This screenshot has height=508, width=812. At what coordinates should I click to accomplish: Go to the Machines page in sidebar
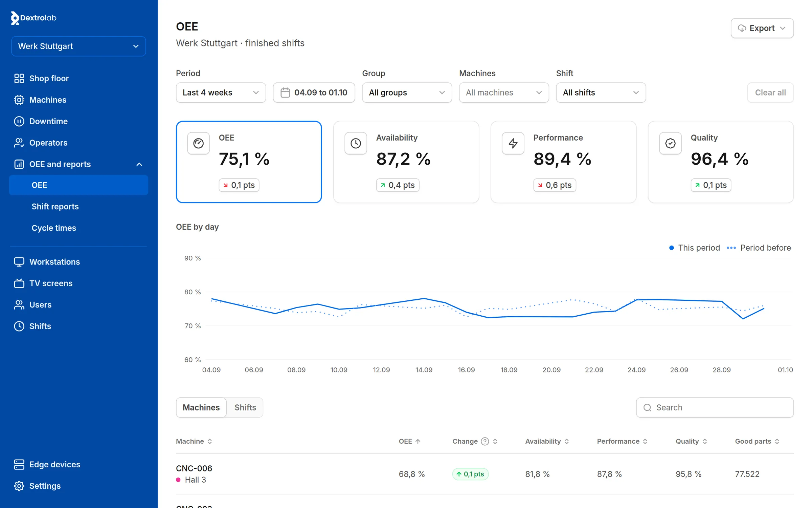pos(78,100)
